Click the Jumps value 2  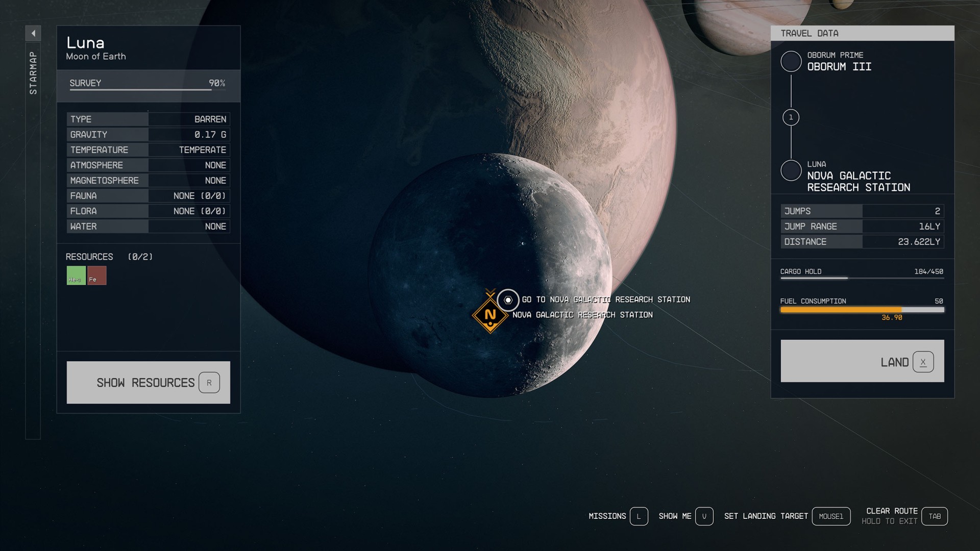click(x=937, y=211)
